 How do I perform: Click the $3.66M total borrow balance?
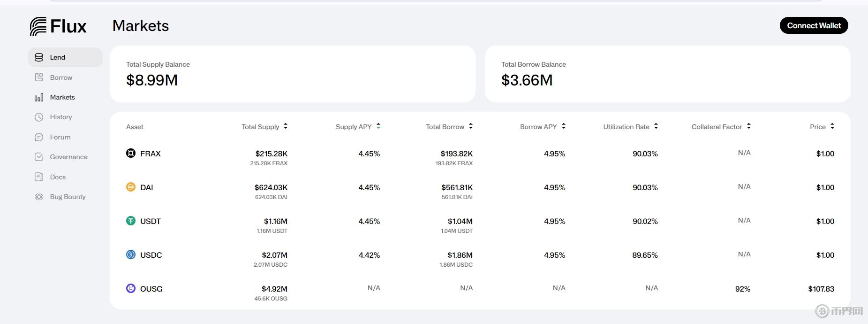[x=527, y=80]
